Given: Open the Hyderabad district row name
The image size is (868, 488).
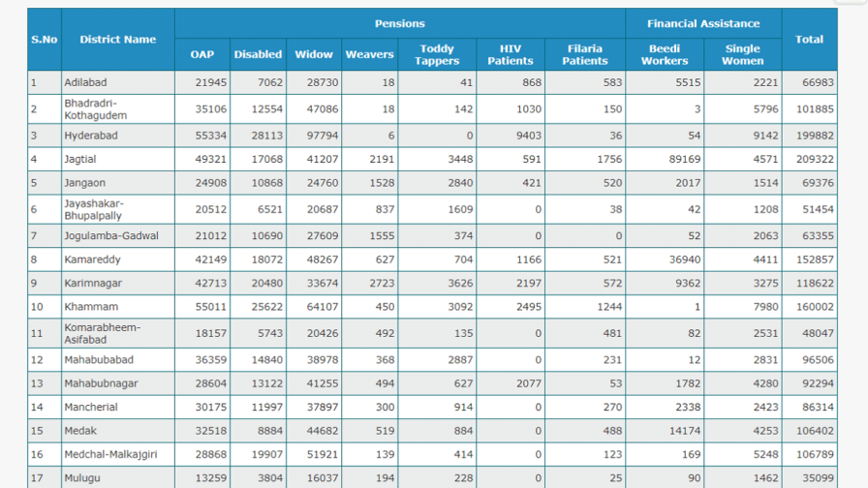Looking at the screenshot, I should pyautogui.click(x=90, y=137).
